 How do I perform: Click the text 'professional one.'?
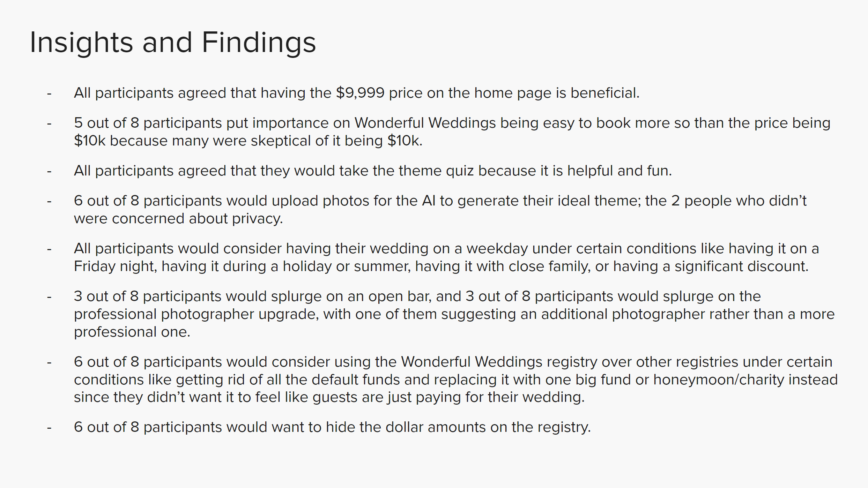132,332
